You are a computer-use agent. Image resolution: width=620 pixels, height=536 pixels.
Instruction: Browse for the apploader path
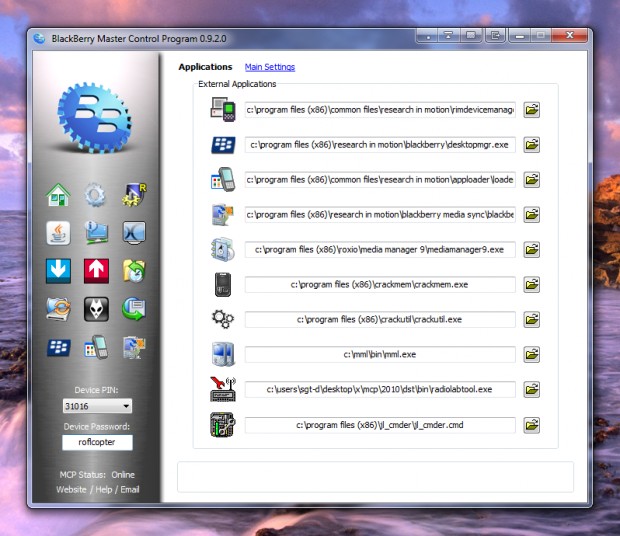click(x=532, y=179)
